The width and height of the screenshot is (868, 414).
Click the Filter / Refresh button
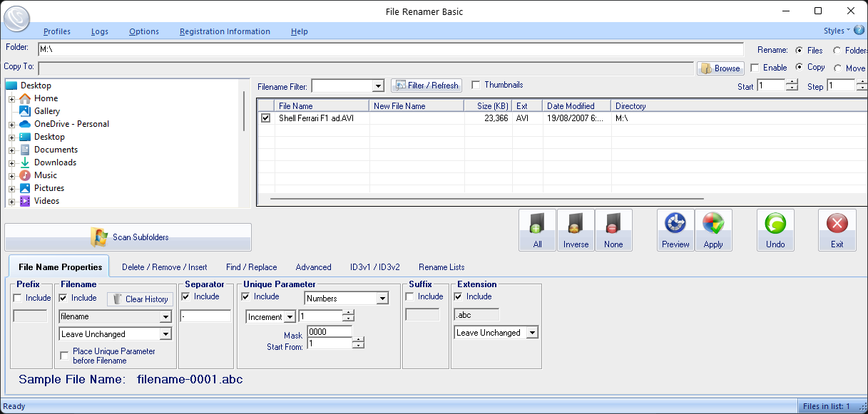coord(427,86)
